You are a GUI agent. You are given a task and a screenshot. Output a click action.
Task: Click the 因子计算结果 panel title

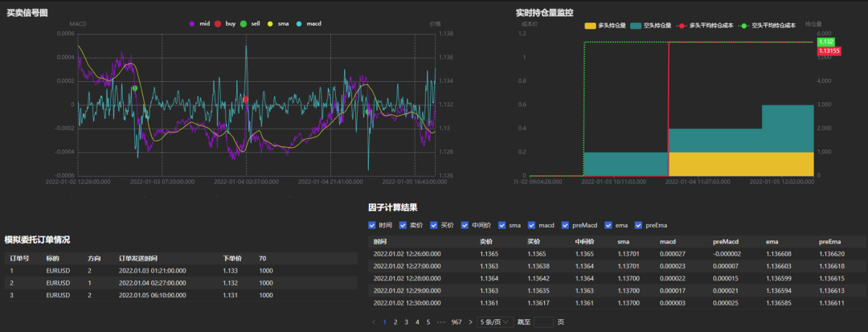pos(392,207)
